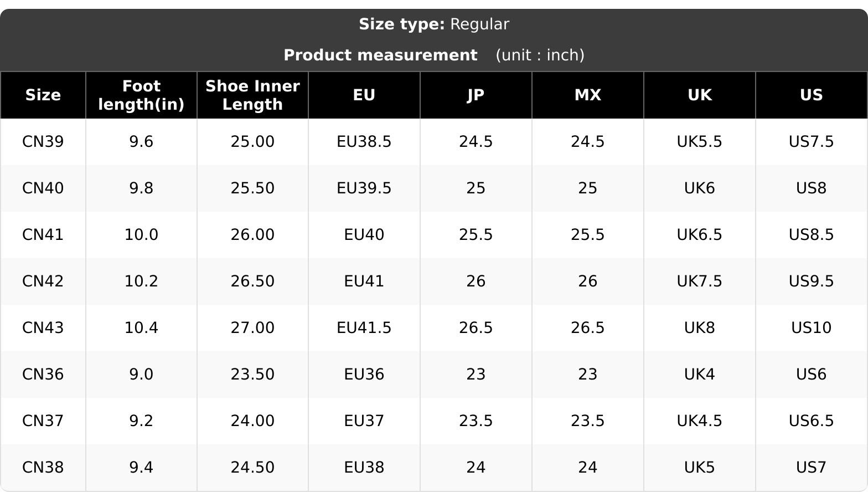The width and height of the screenshot is (868, 492).
Task: Select the US column header
Action: click(x=812, y=95)
